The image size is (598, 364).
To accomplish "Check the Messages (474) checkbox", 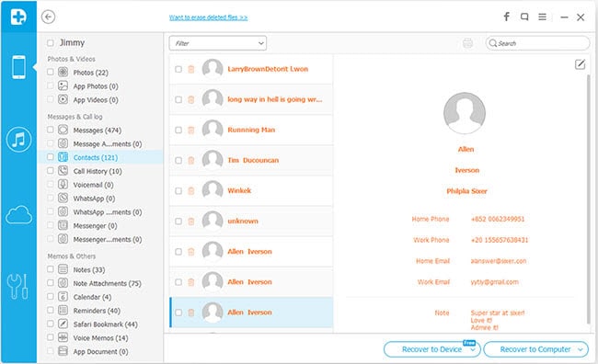I will (51, 130).
